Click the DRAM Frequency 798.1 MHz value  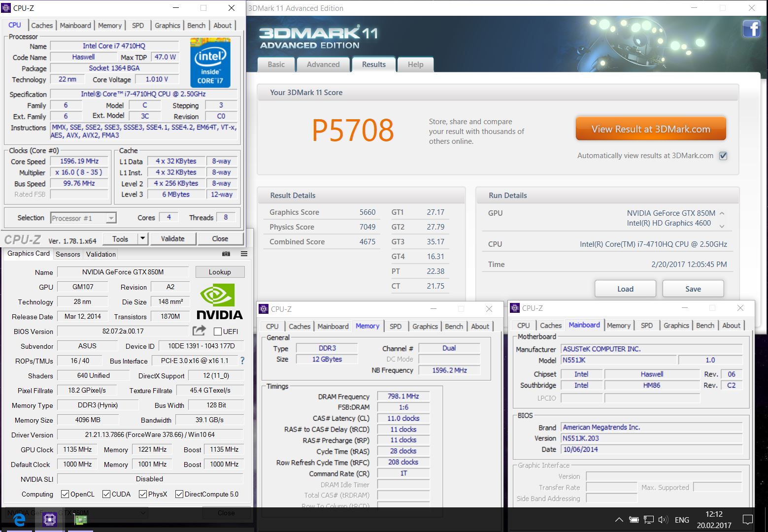[x=403, y=396]
